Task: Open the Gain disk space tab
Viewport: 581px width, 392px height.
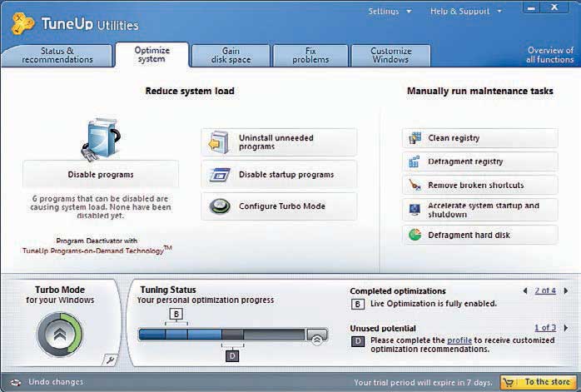Action: coord(231,55)
